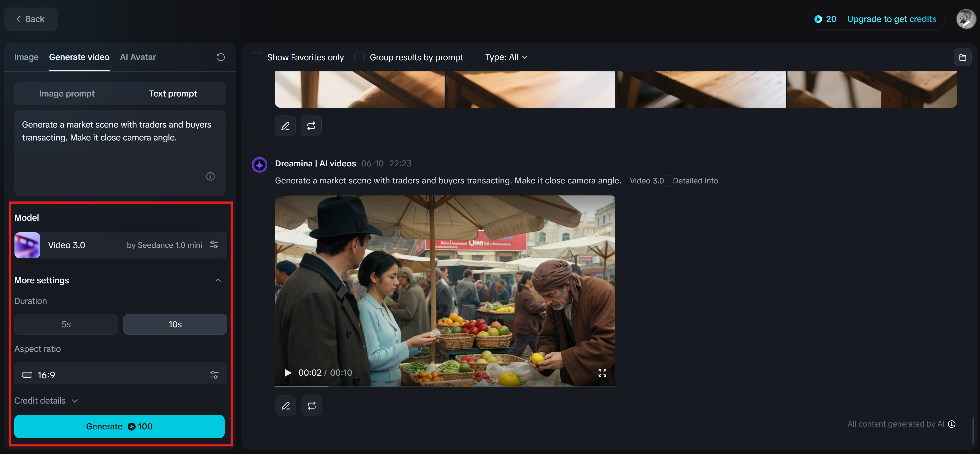Click the video progress bar
This screenshot has width=980, height=454.
445,386
